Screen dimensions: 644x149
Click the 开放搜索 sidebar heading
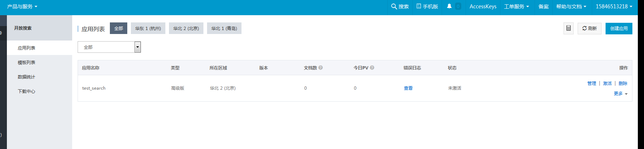[23, 28]
